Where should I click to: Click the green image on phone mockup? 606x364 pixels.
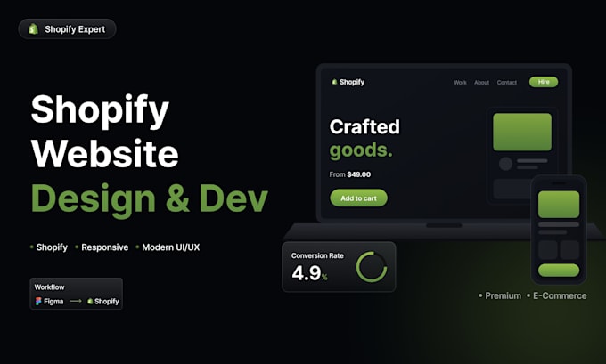pos(559,204)
